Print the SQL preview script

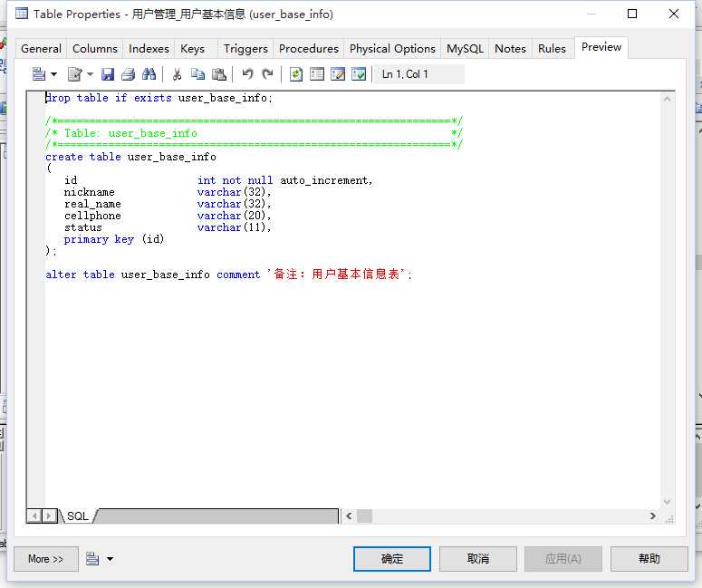tap(128, 74)
